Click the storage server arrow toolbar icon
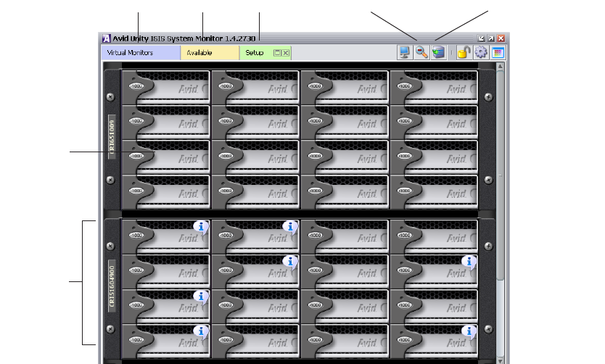 tap(438, 52)
